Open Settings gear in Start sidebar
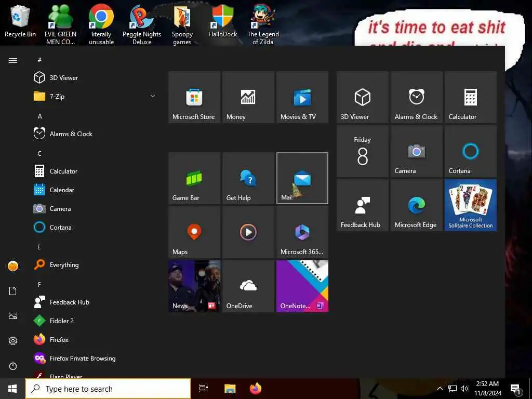This screenshot has width=532, height=399. (x=13, y=341)
